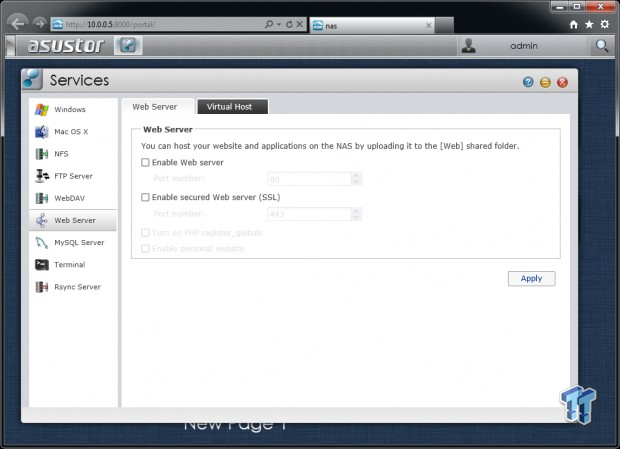Select the Web Server sidebar item
The image size is (620, 449).
coord(73,220)
